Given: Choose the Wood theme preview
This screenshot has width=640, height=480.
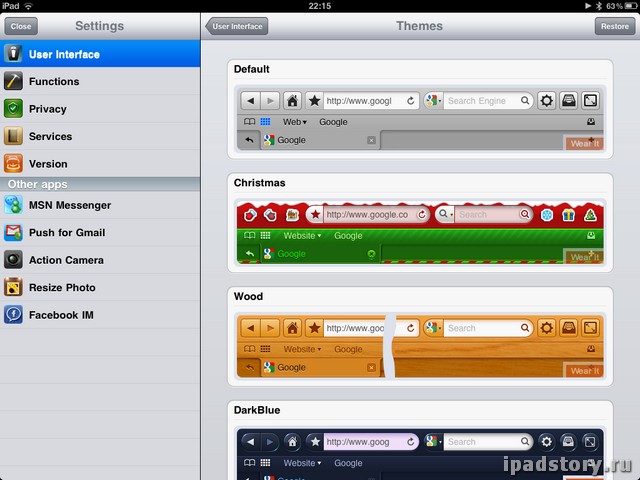Looking at the screenshot, I should pyautogui.click(x=420, y=346).
